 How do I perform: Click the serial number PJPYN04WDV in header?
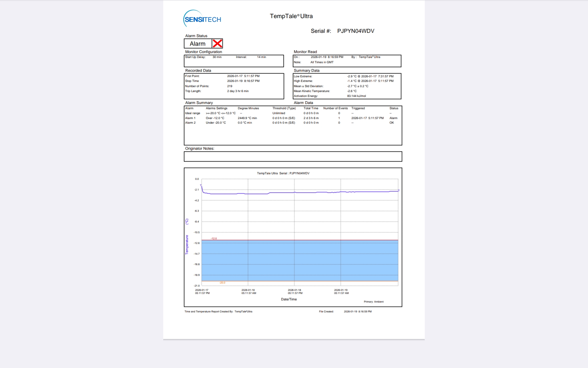356,31
